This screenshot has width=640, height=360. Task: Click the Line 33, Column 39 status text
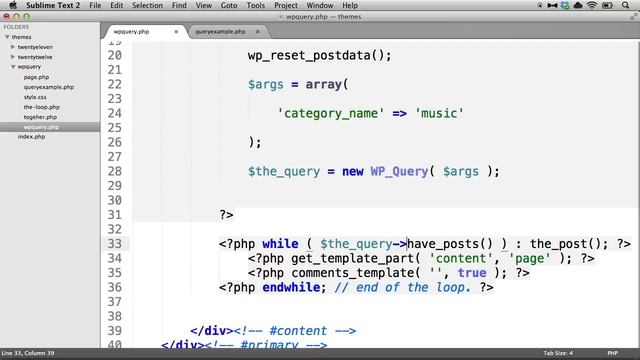coord(28,353)
